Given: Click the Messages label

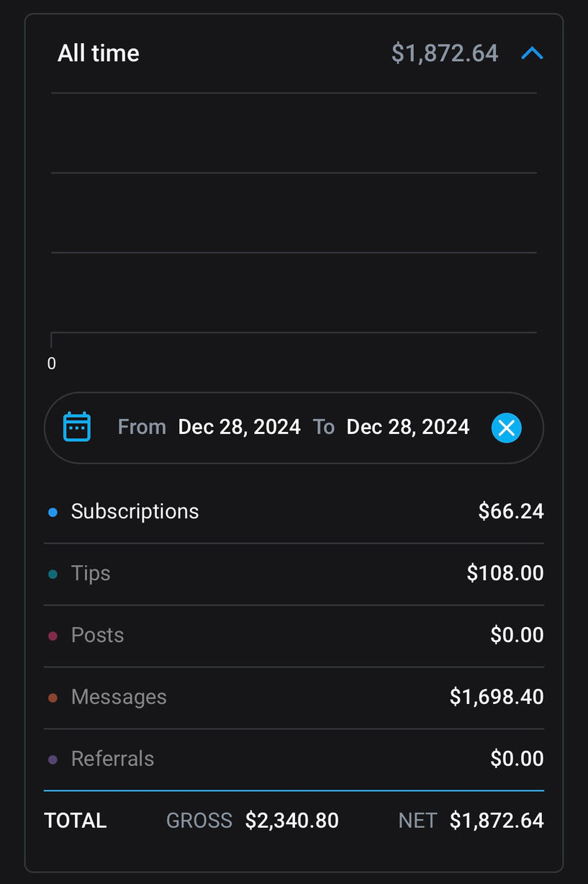Looking at the screenshot, I should (119, 698).
